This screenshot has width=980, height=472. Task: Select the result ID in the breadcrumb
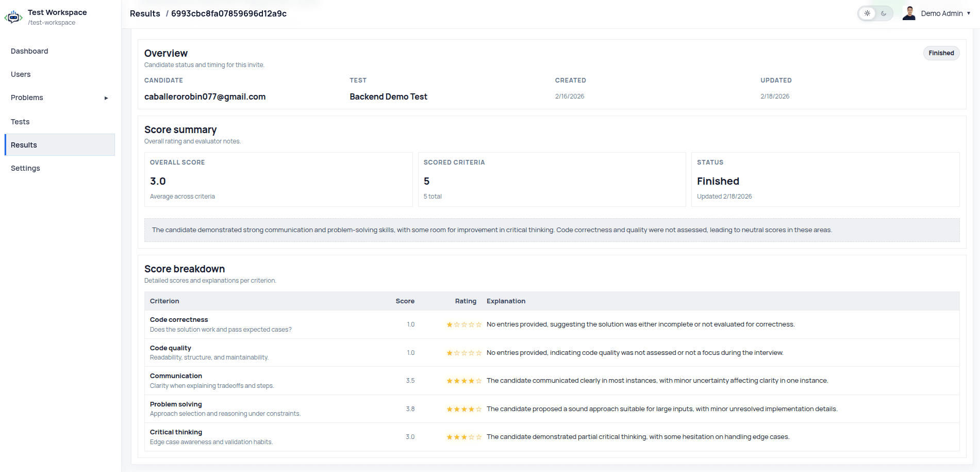pos(229,13)
